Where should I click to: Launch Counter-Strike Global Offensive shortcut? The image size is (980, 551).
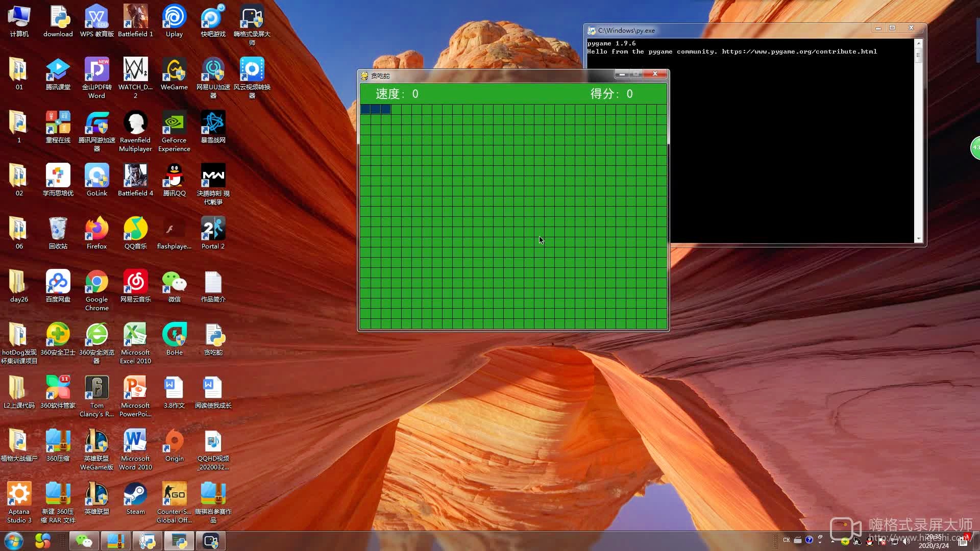coord(174,502)
